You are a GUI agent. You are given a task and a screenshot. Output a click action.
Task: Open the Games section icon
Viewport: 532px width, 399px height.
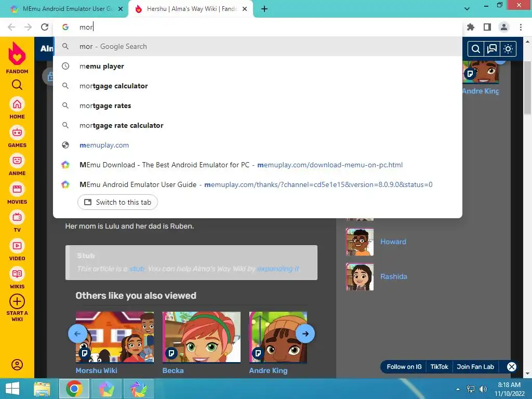click(17, 132)
